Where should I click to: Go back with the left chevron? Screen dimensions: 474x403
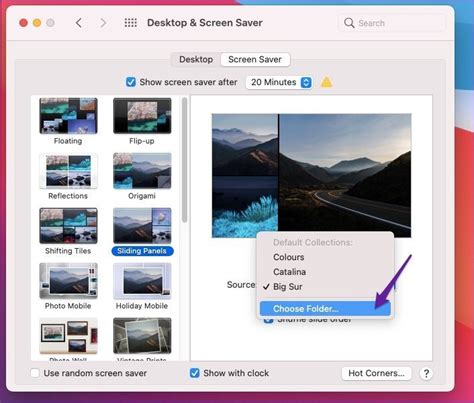[x=79, y=23]
